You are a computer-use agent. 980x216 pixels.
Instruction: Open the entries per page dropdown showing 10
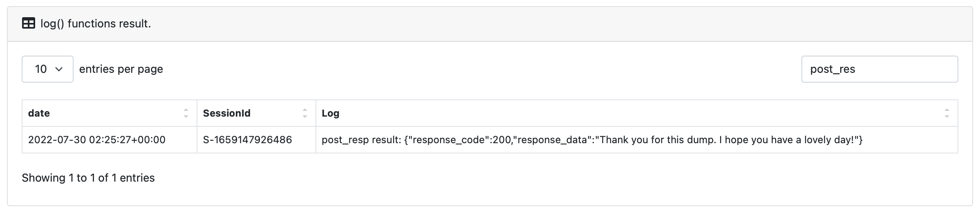tap(47, 69)
